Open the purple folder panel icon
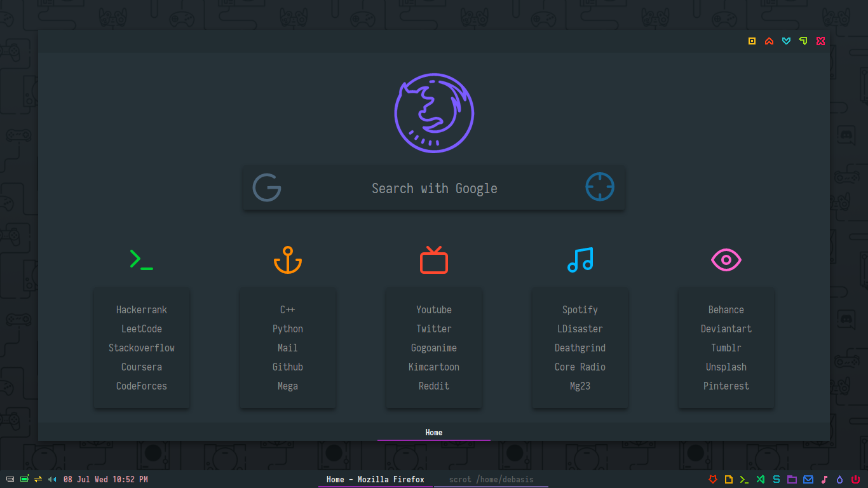The image size is (868, 488). click(x=792, y=479)
